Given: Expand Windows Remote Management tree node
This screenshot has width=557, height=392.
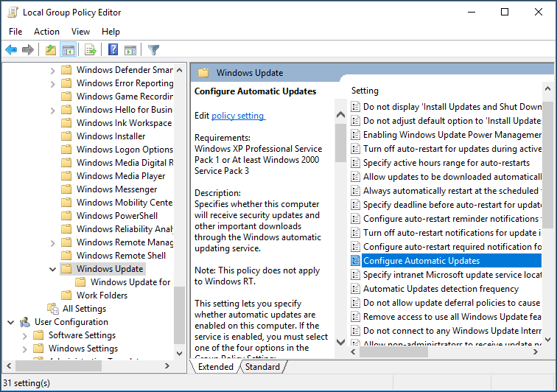Looking at the screenshot, I should point(52,243).
